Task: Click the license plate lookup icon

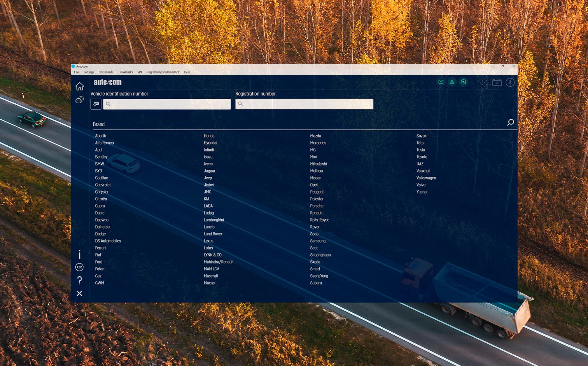Action: coord(96,104)
